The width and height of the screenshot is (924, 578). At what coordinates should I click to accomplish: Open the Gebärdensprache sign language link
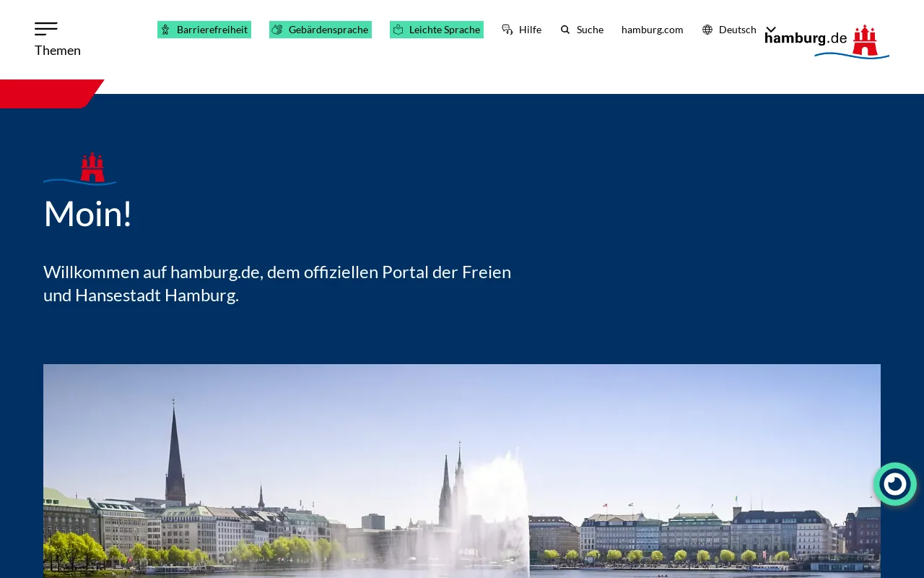[x=321, y=30]
